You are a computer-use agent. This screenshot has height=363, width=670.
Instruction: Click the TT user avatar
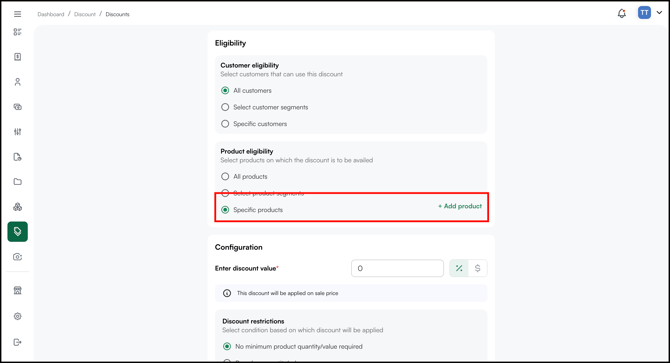(644, 13)
